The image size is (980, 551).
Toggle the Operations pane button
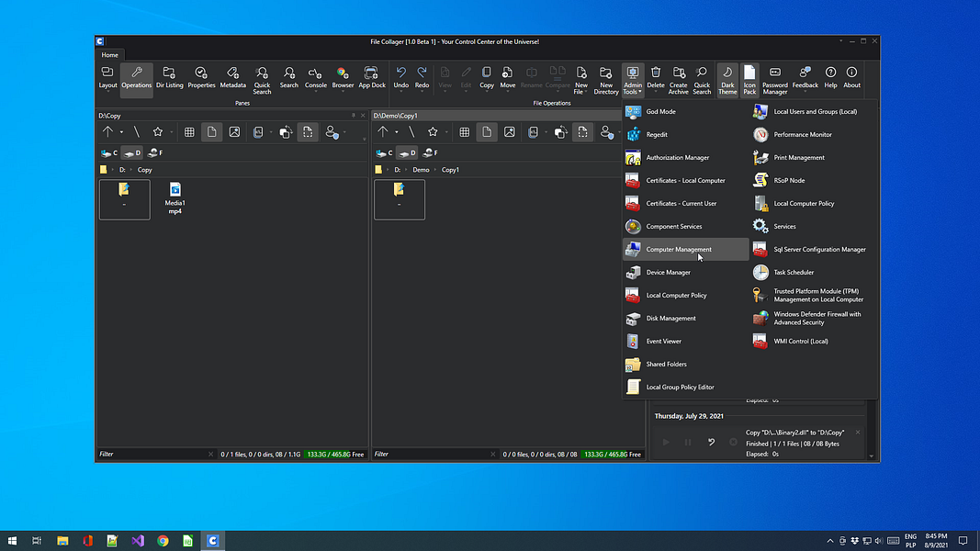click(137, 77)
